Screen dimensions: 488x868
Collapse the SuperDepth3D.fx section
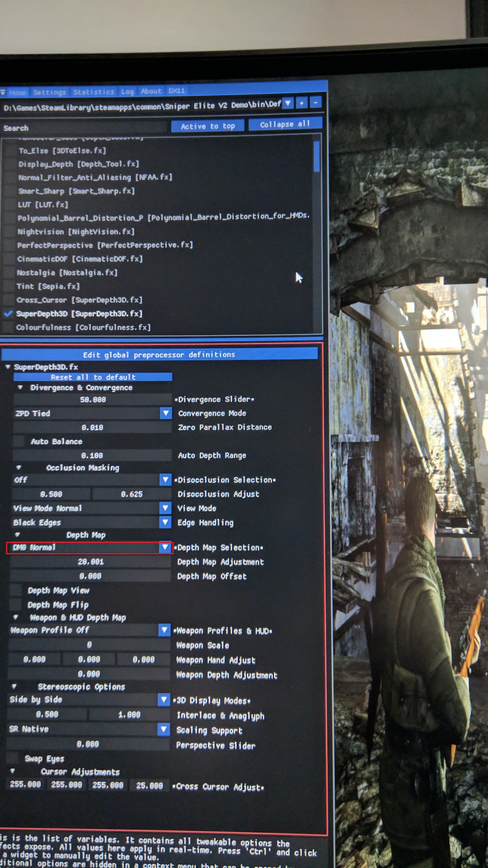(8, 367)
